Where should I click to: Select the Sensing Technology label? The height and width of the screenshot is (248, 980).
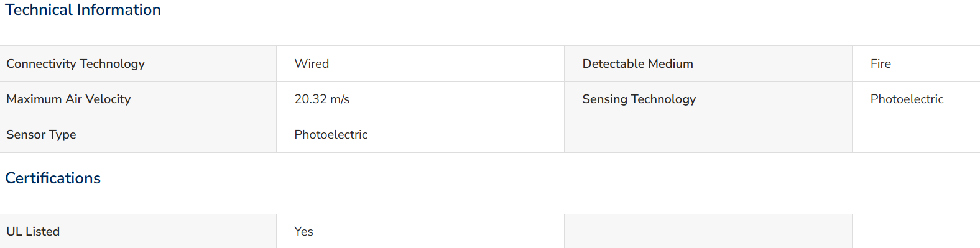[639, 99]
